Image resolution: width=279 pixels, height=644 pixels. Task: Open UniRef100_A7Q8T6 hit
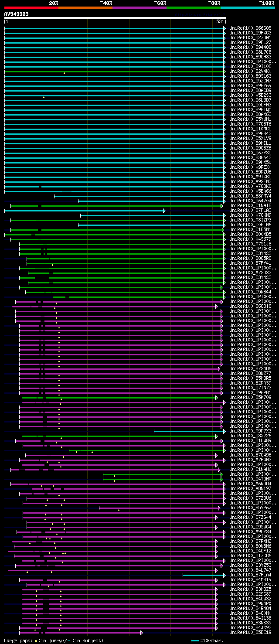pos(250,124)
